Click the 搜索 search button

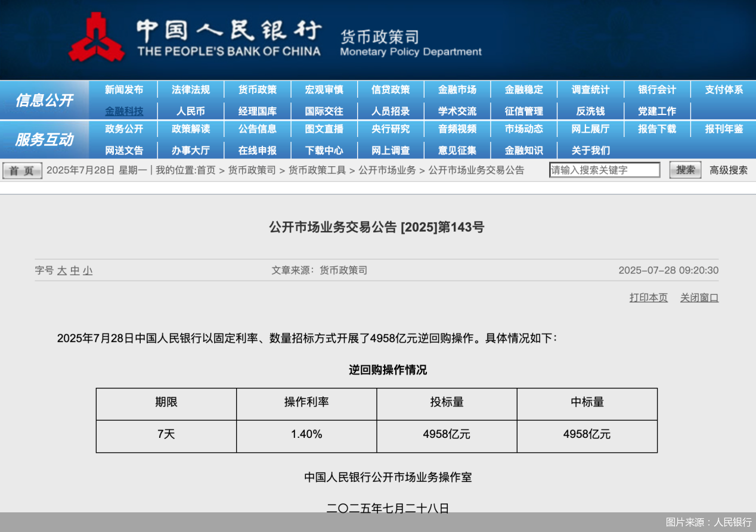coord(685,170)
